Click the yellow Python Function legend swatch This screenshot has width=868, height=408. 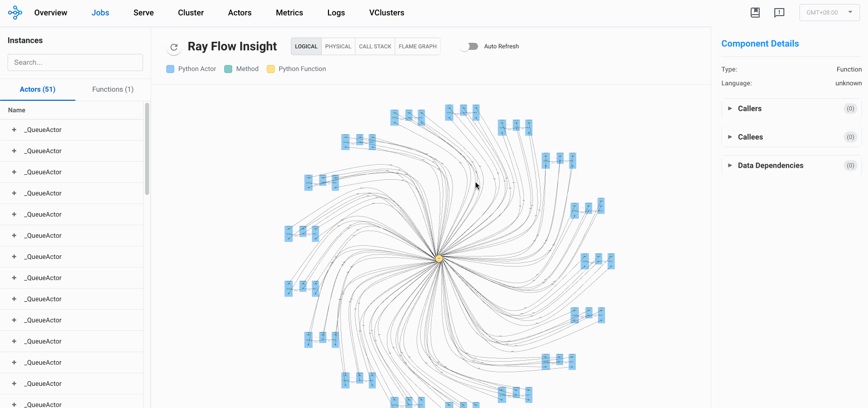click(x=271, y=69)
